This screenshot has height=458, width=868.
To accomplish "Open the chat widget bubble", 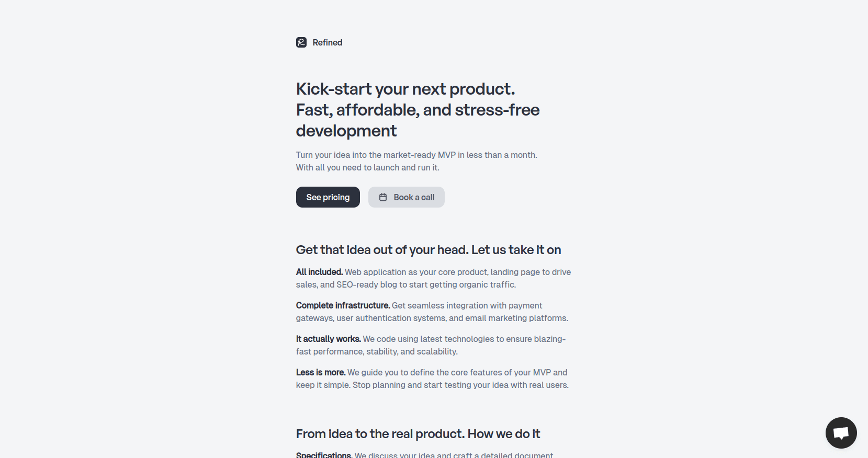I will tap(841, 432).
